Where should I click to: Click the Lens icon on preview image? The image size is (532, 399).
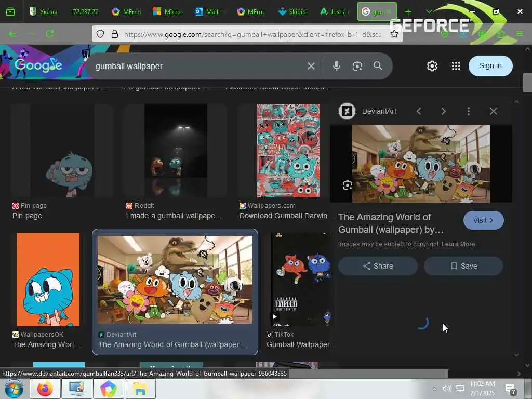click(x=347, y=185)
